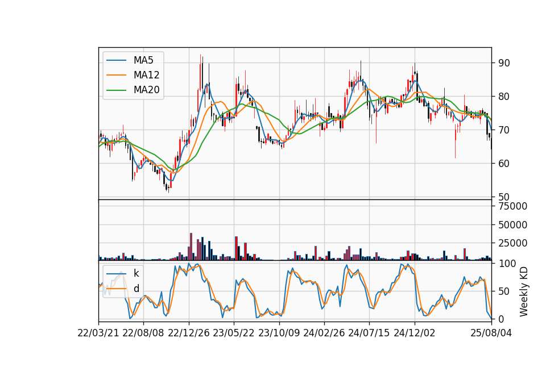Click the 22/03/21 date tick label
This screenshot has height=392, width=546.
pos(98,333)
